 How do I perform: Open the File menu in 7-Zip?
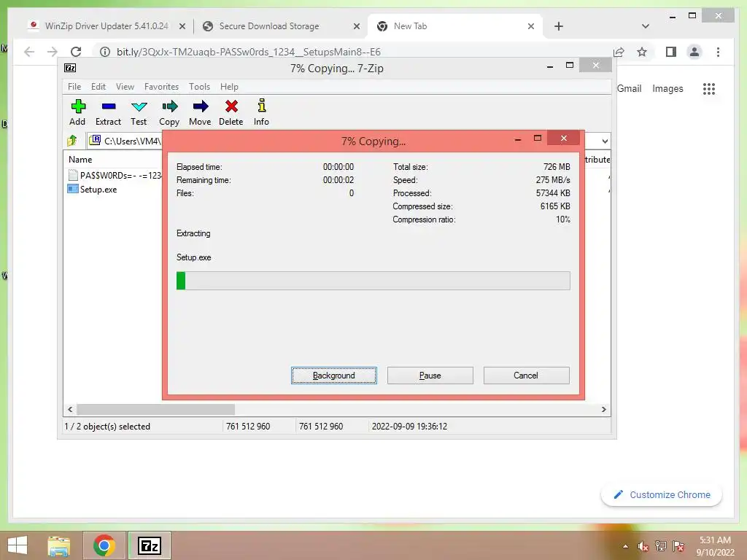click(74, 87)
